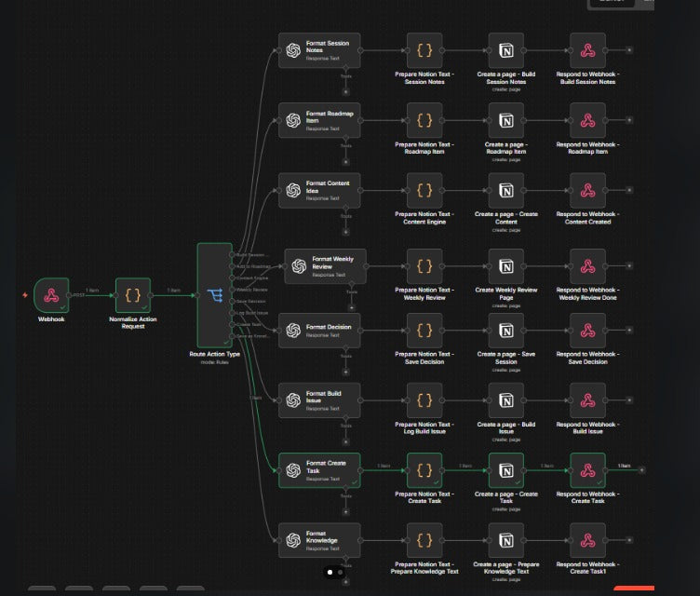Image resolution: width=700 pixels, height=596 pixels.
Task: Select Respond to Webhook - Save Decision node
Action: tap(588, 331)
